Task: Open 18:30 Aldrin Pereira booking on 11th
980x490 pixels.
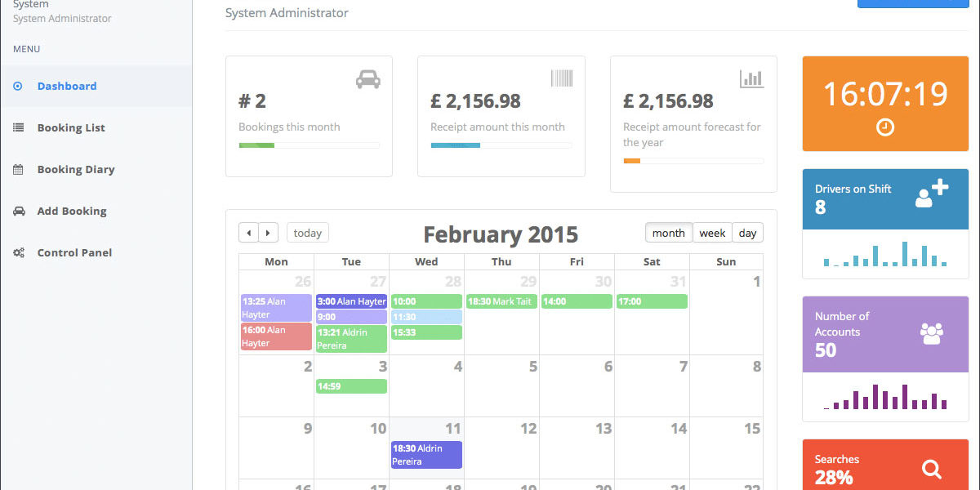Action: tap(426, 455)
